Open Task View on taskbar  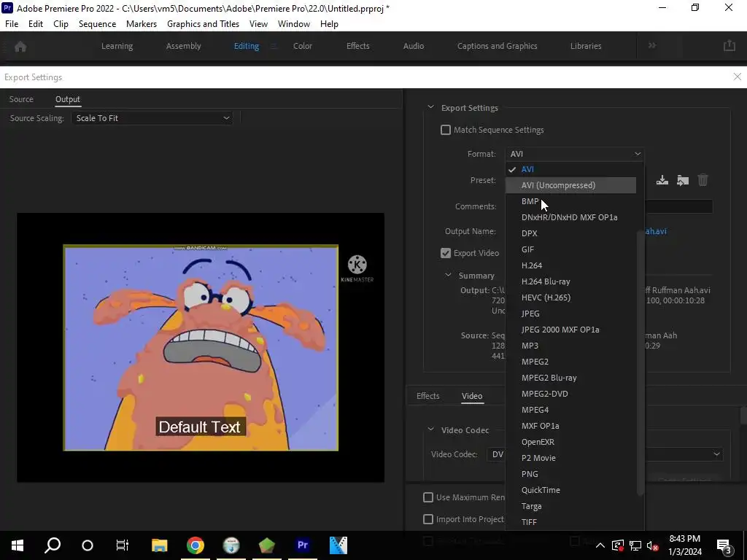(x=123, y=545)
